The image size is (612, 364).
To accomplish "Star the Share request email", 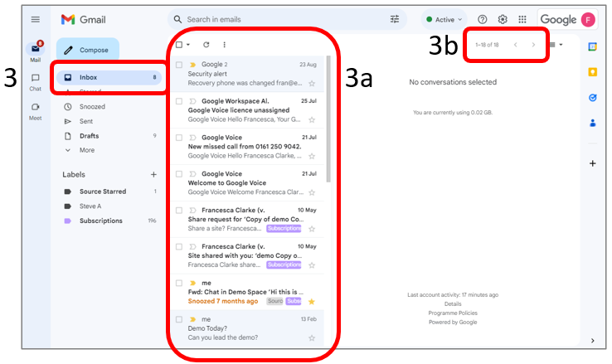I will [x=312, y=229].
